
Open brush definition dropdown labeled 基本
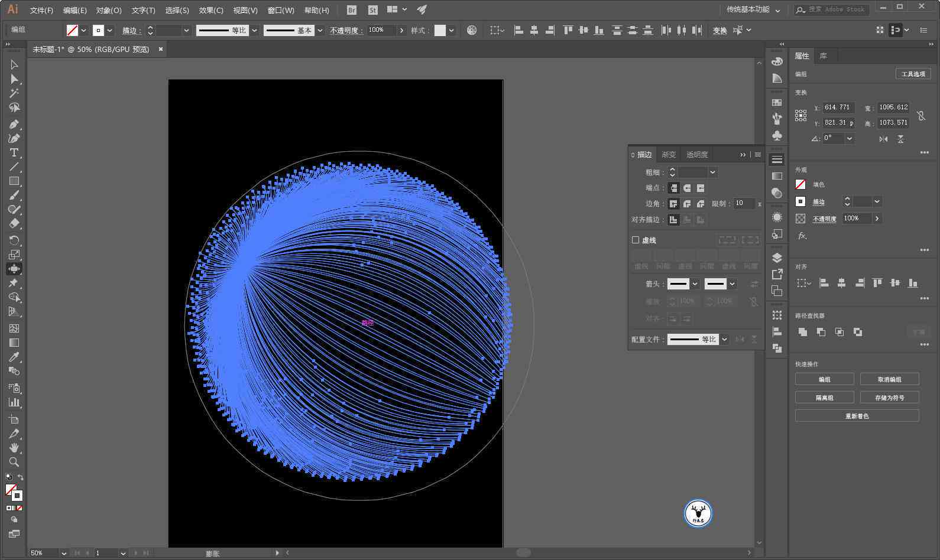[320, 30]
